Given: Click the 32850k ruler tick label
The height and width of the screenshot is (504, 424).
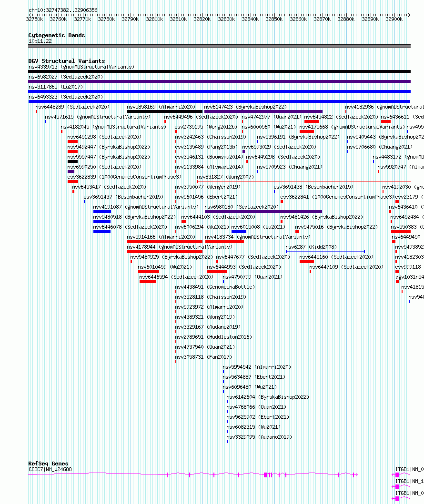Looking at the screenshot, I should pos(274,19).
